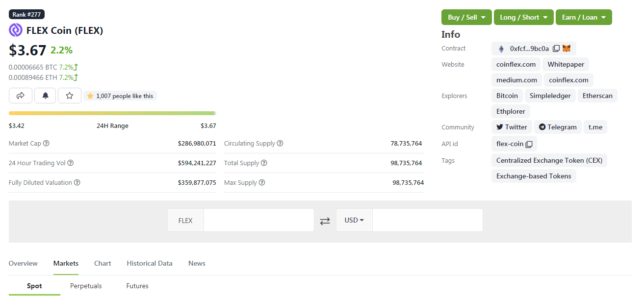The width and height of the screenshot is (644, 298).
Task: Open the t.me community link
Action: pyautogui.click(x=595, y=127)
